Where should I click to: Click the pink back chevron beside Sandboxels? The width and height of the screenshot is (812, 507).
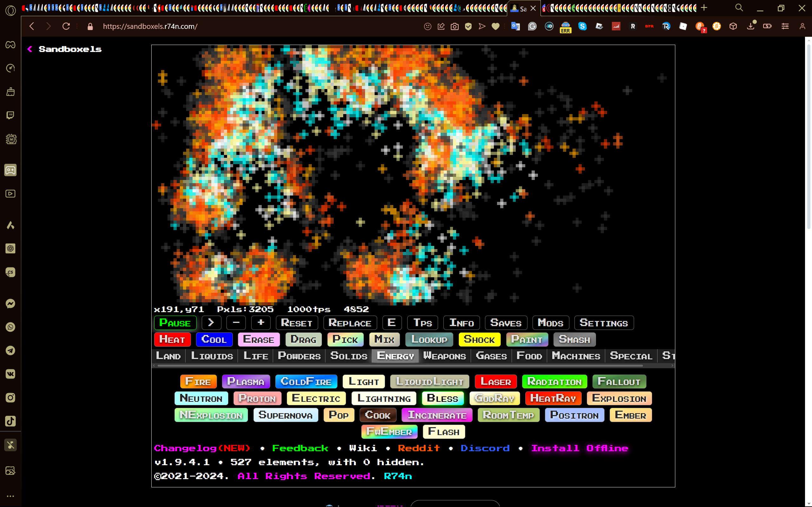pyautogui.click(x=30, y=49)
